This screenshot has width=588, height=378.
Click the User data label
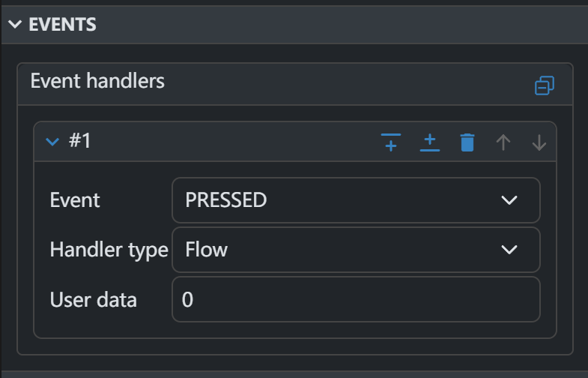(x=93, y=300)
